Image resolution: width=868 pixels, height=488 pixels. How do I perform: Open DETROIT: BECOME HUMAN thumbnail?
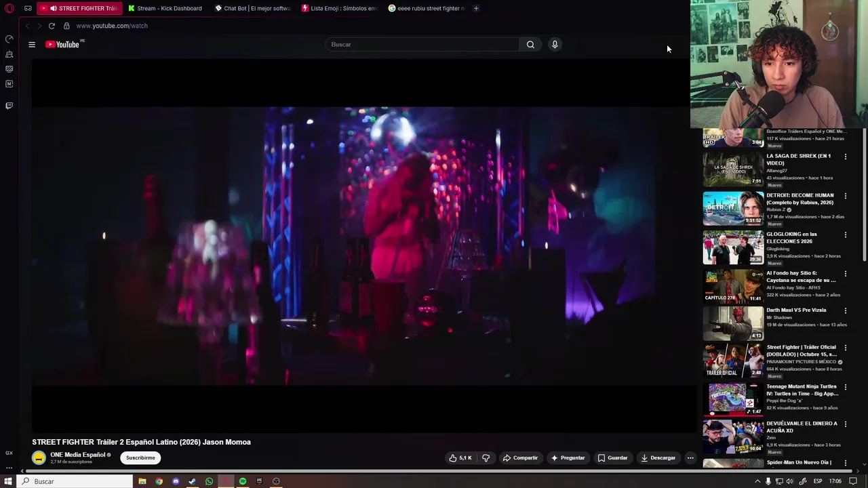[x=733, y=208]
